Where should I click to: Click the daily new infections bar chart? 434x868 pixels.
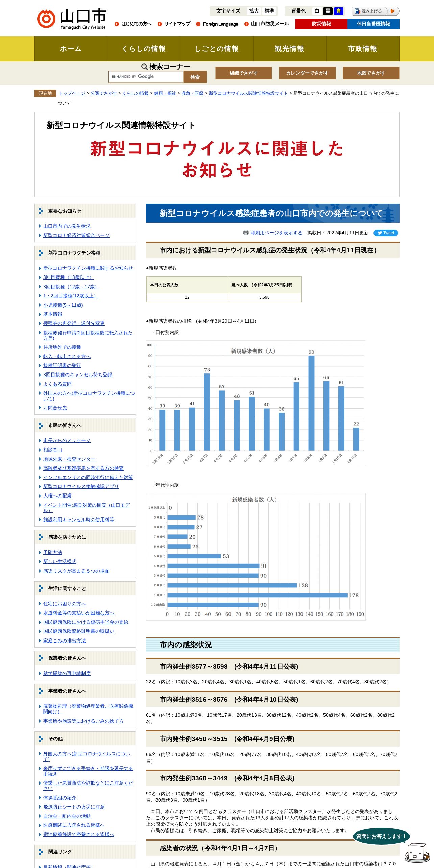[x=256, y=403]
